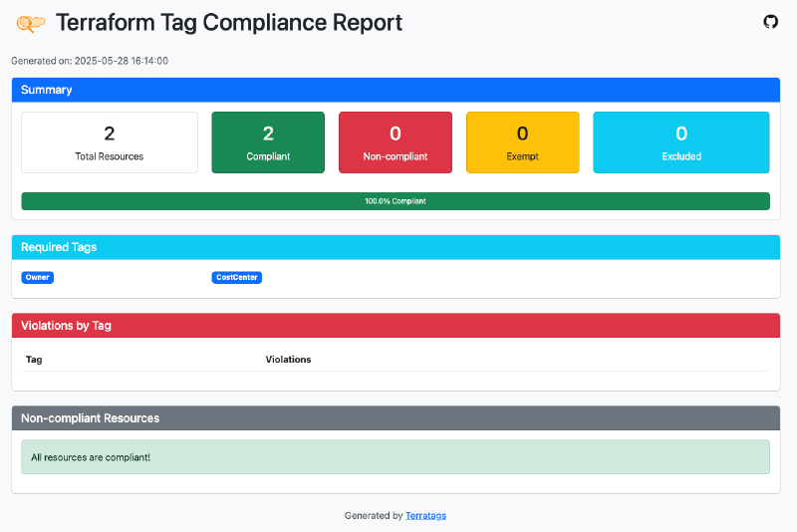Viewport: 797px width, 532px height.
Task: Click the Summary section header
Action: coord(396,90)
